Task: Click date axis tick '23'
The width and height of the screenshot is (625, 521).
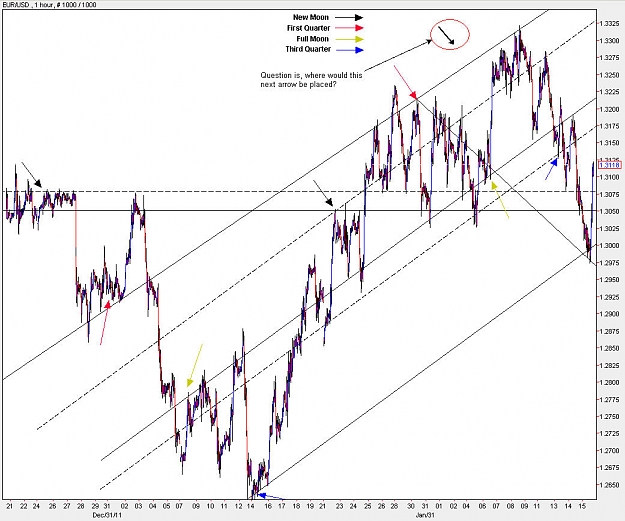Action: point(339,506)
